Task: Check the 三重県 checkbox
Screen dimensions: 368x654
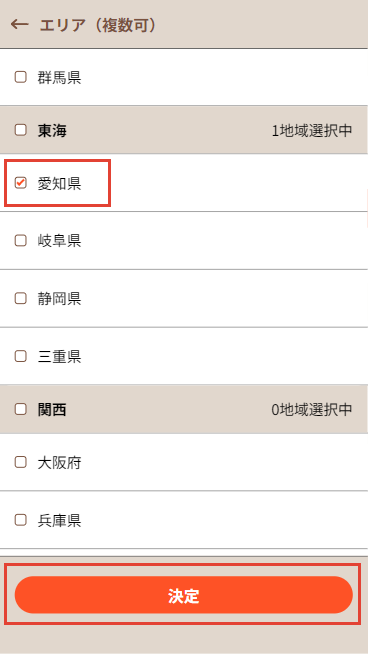Action: (x=20, y=356)
